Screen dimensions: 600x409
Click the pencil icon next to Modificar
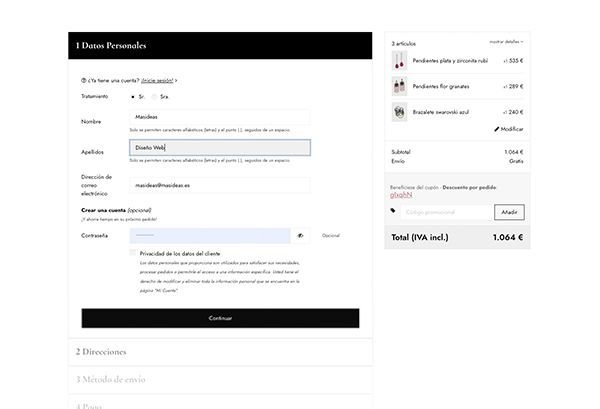[497, 129]
